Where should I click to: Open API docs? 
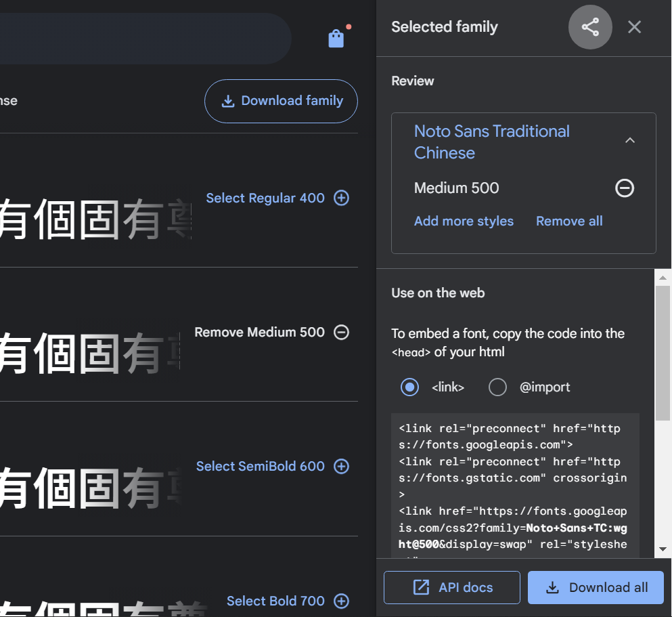451,587
